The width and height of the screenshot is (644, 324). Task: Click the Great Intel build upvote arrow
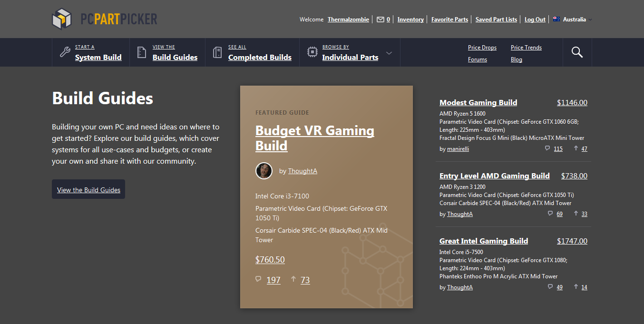point(576,287)
